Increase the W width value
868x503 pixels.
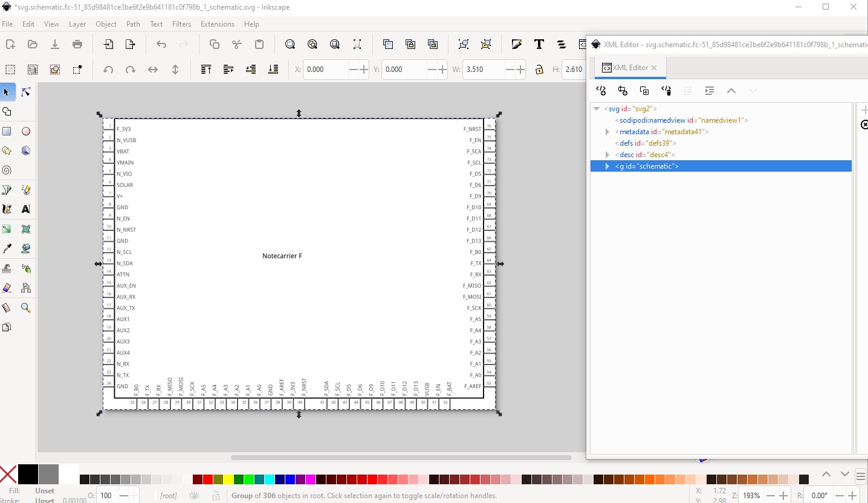(x=520, y=70)
